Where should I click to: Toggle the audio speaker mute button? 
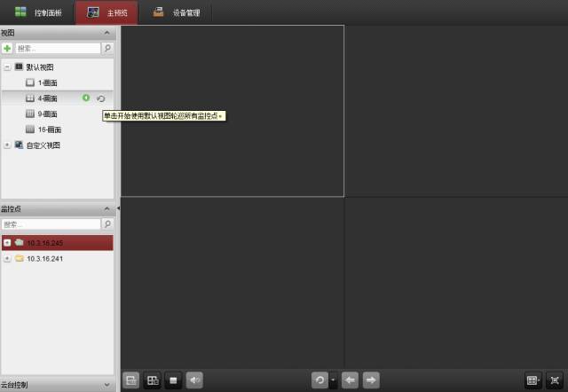(194, 380)
